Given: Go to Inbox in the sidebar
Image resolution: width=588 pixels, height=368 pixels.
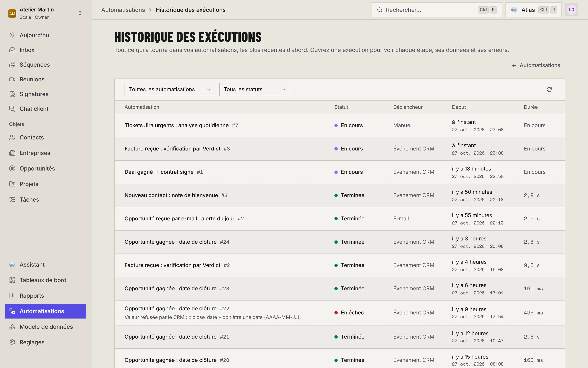Looking at the screenshot, I should click(x=46, y=50).
